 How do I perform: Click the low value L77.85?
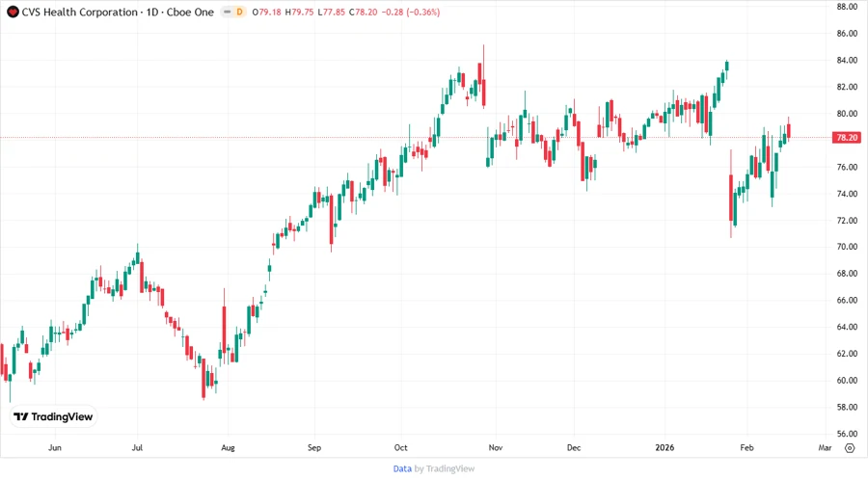[332, 13]
